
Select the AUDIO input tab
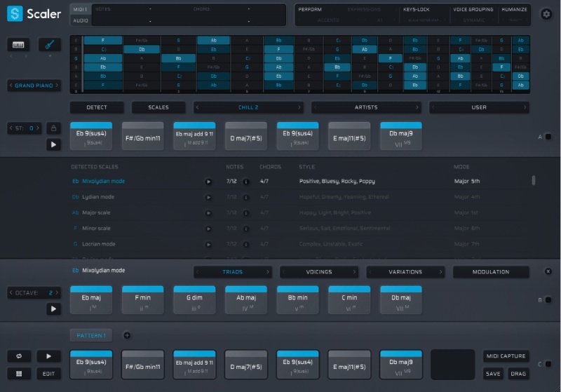click(81, 21)
